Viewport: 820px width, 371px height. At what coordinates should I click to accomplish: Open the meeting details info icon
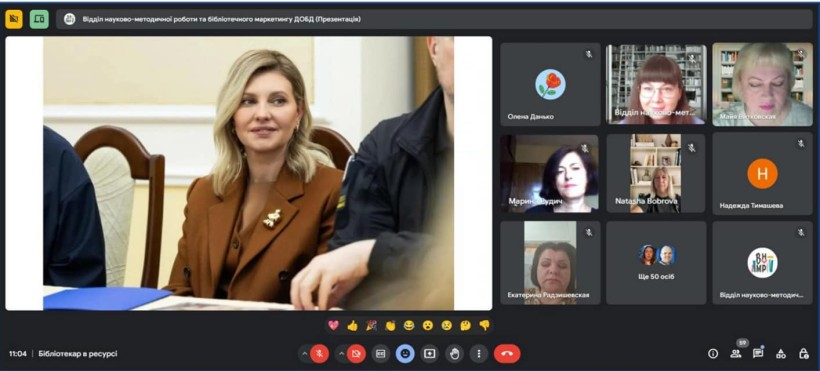pyautogui.click(x=713, y=353)
